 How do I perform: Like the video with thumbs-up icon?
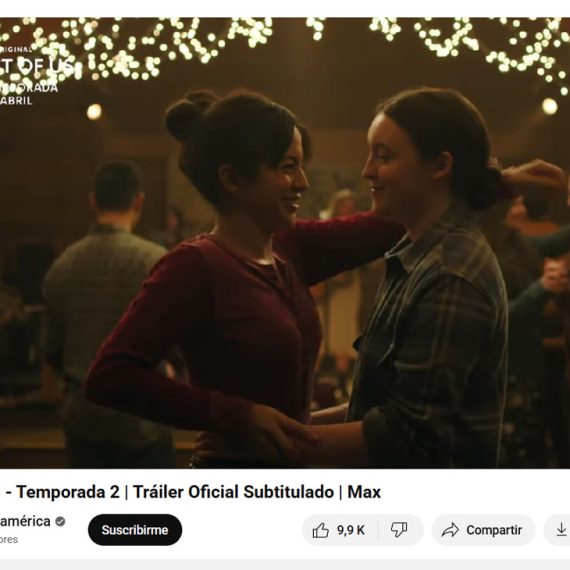[x=321, y=530]
